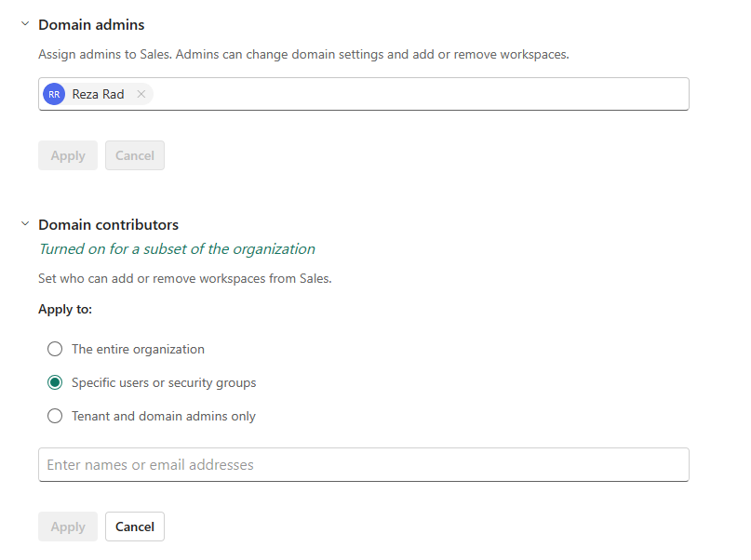The image size is (751, 560).
Task: Choose "Specific users or security groups" radio
Action: [x=55, y=383]
